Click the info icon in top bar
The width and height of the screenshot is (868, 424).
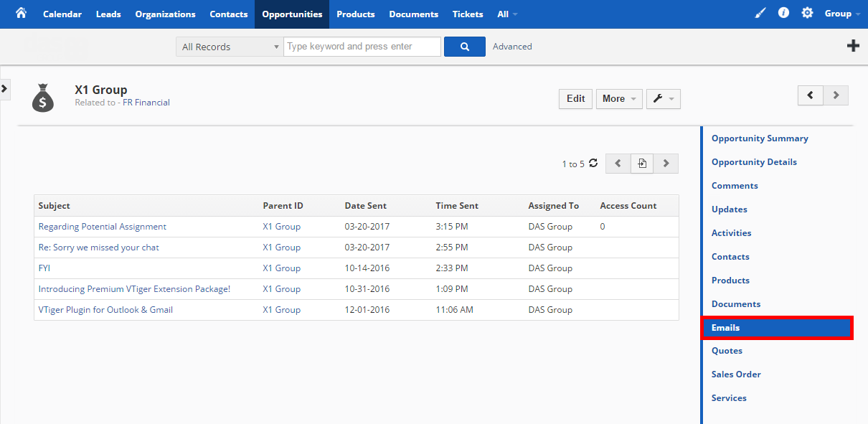pyautogui.click(x=784, y=14)
